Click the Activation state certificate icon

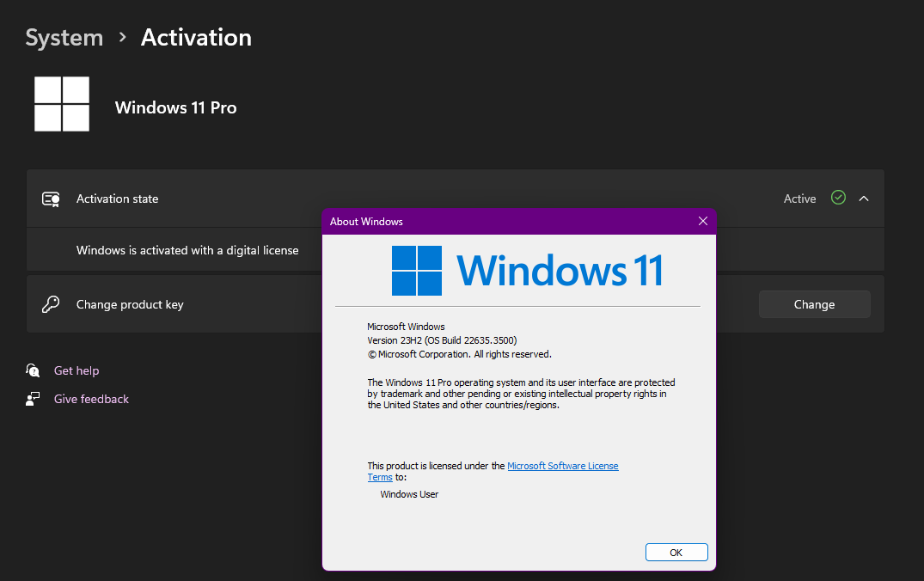51,199
